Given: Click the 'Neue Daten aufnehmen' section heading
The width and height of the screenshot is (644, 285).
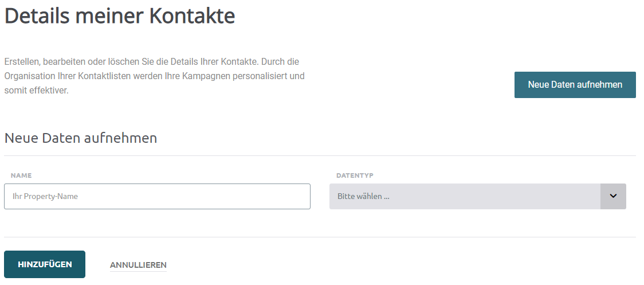Looking at the screenshot, I should (x=80, y=138).
